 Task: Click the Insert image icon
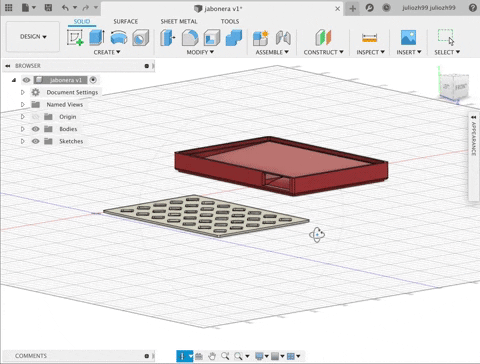click(408, 37)
